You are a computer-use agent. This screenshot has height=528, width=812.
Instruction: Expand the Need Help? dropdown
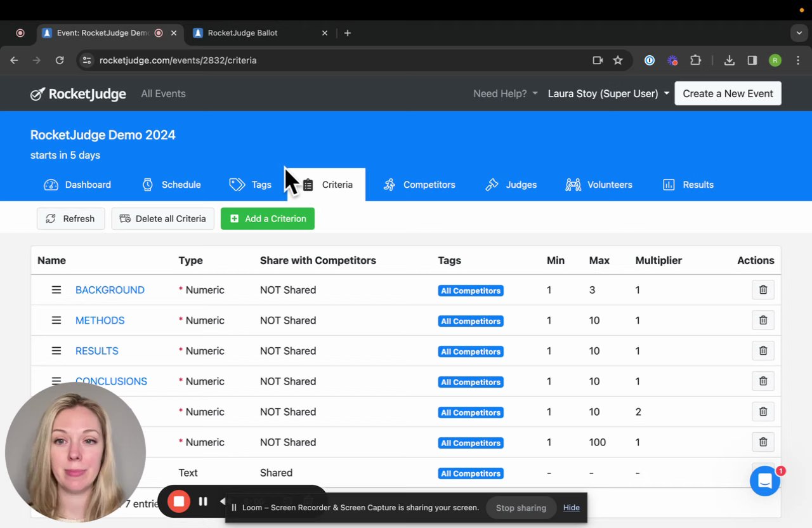click(506, 94)
